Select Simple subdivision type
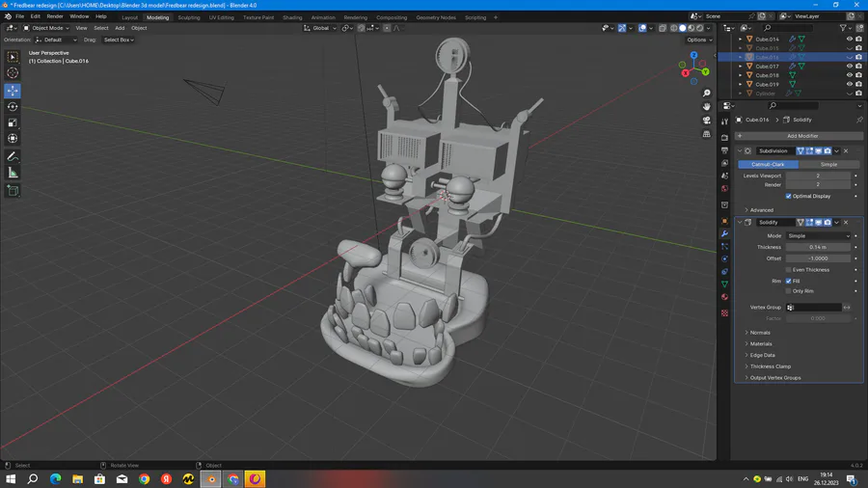Image resolution: width=868 pixels, height=488 pixels. point(828,164)
